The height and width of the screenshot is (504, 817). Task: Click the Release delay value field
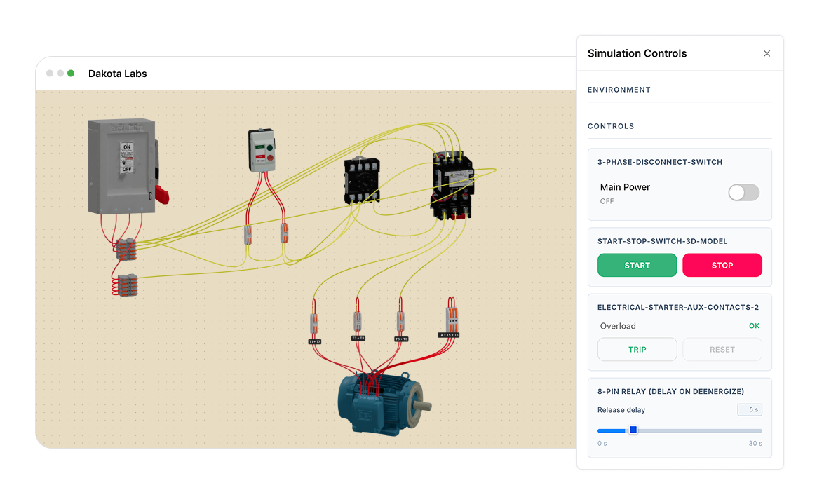(x=750, y=410)
